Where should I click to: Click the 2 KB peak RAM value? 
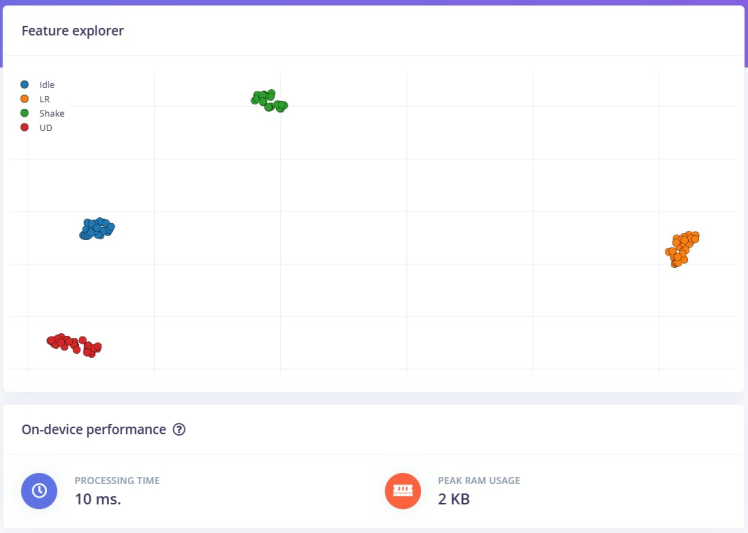[x=454, y=499]
